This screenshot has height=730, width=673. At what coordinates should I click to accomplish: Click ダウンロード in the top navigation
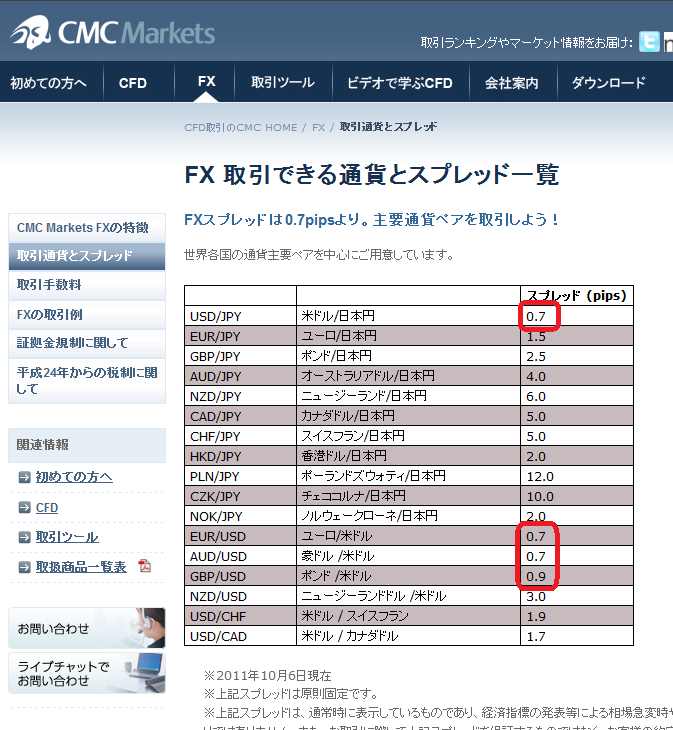click(x=608, y=83)
